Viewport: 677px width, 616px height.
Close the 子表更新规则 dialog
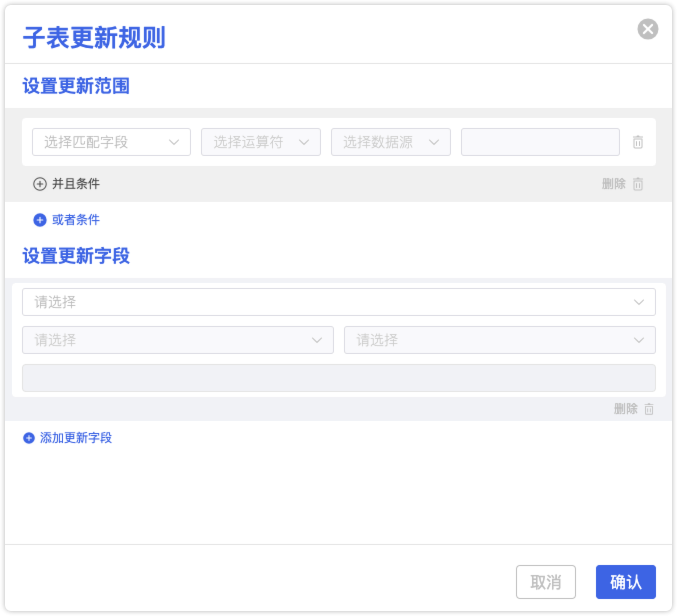click(648, 29)
